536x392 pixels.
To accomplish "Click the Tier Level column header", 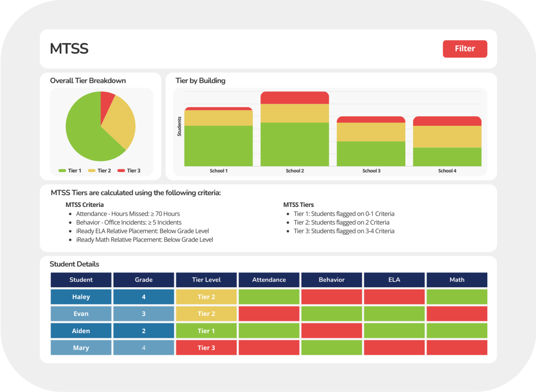I will coord(206,280).
